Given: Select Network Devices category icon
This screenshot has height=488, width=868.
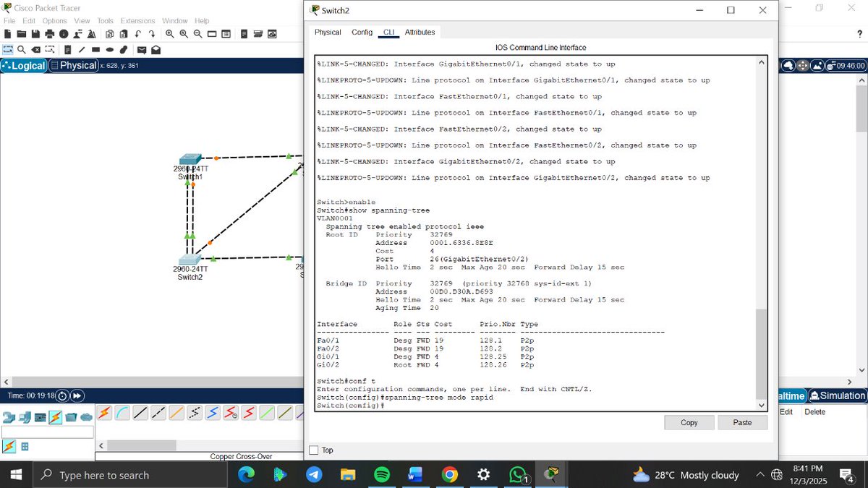Looking at the screenshot, I should click(x=9, y=417).
